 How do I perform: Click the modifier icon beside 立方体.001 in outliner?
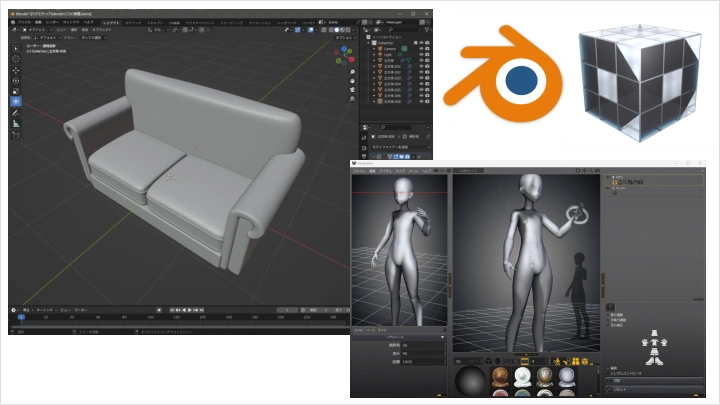coord(409,66)
